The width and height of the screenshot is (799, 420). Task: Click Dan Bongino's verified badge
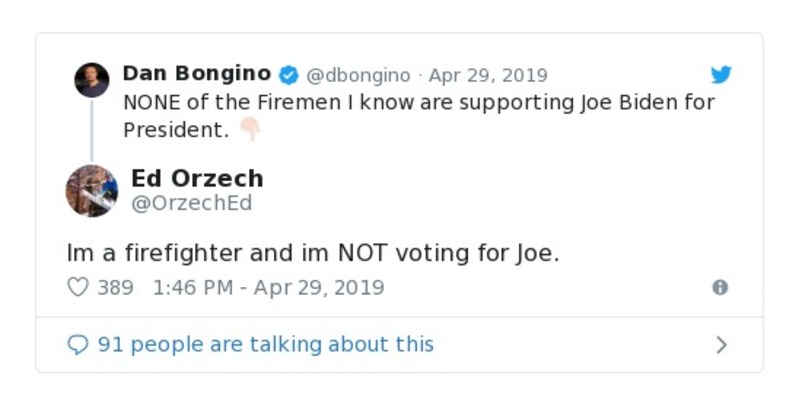[x=288, y=75]
